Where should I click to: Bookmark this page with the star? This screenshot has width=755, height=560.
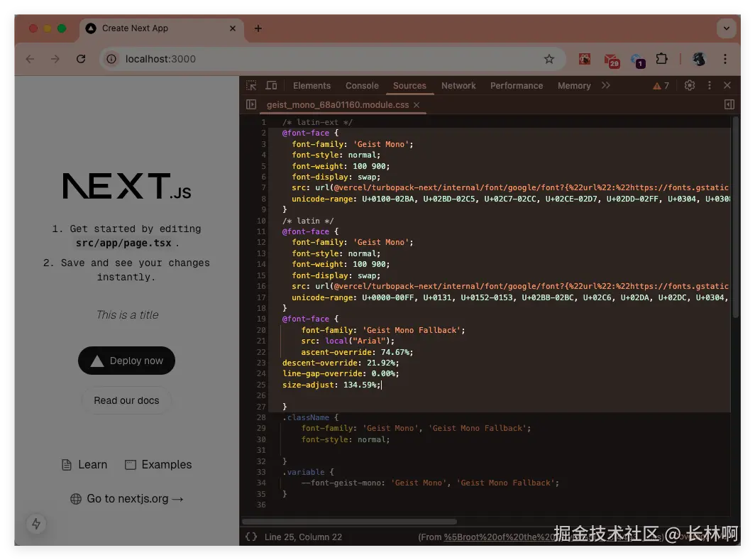[549, 59]
